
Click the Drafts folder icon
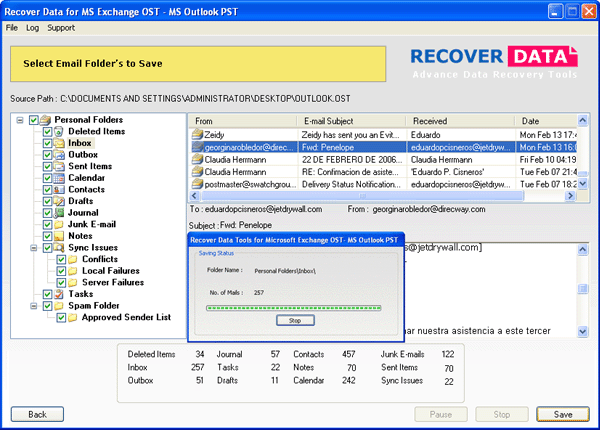pyautogui.click(x=59, y=201)
